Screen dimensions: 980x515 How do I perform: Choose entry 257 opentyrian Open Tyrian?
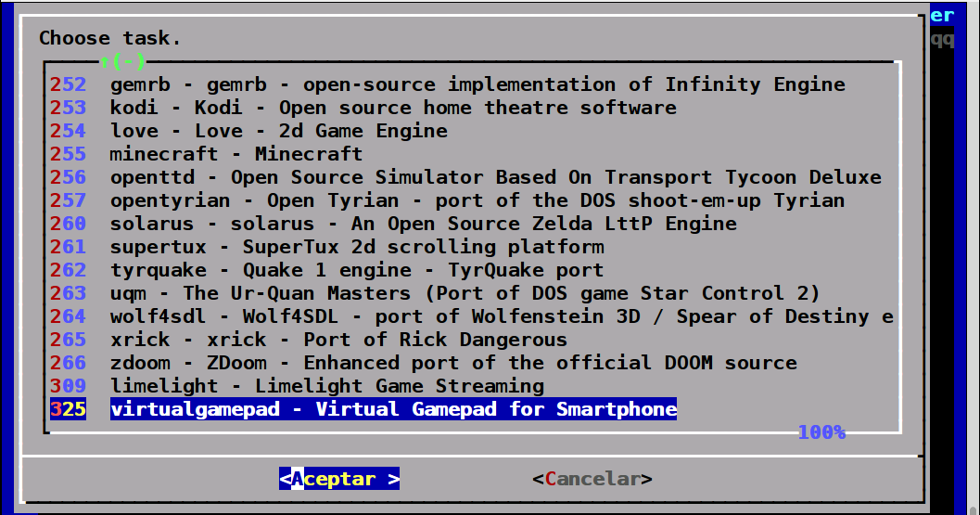click(448, 200)
